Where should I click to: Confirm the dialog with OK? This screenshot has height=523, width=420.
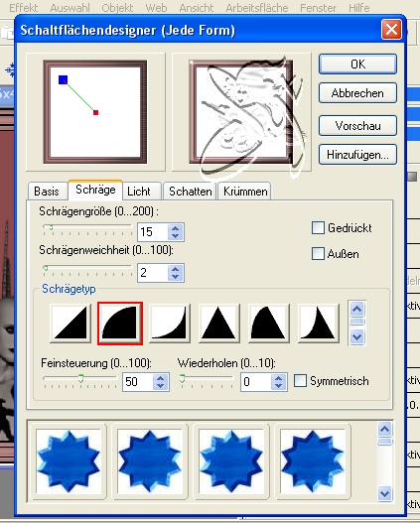coord(358,65)
